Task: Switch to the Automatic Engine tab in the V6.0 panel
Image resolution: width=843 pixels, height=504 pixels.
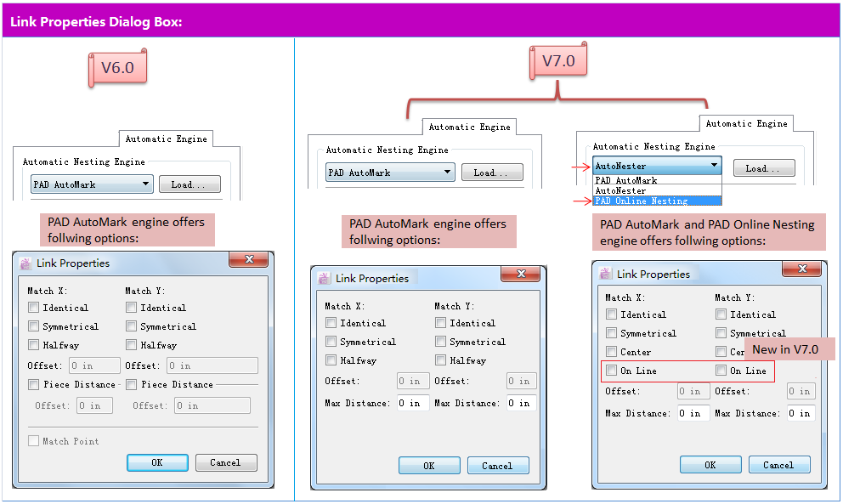Action: click(x=166, y=139)
